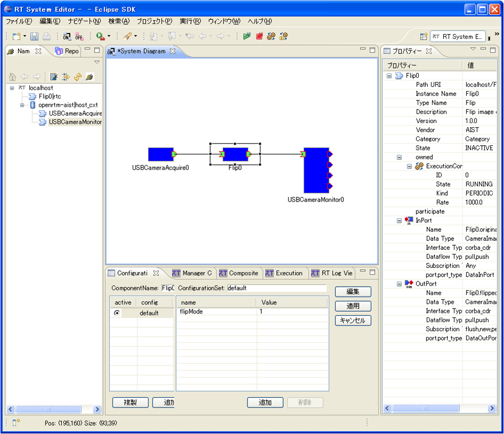Collapse the OutPort property group
Image resolution: width=504 pixels, height=434 pixels.
click(x=399, y=283)
